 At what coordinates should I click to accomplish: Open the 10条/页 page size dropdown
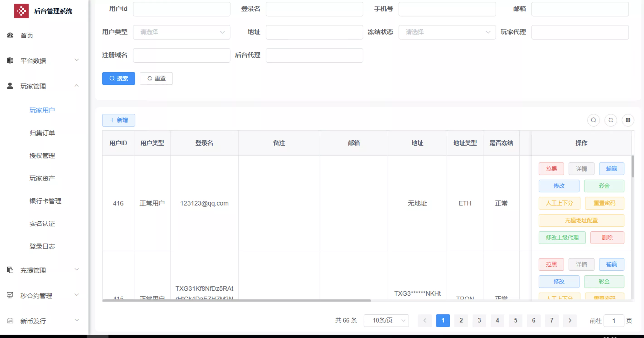(386, 321)
